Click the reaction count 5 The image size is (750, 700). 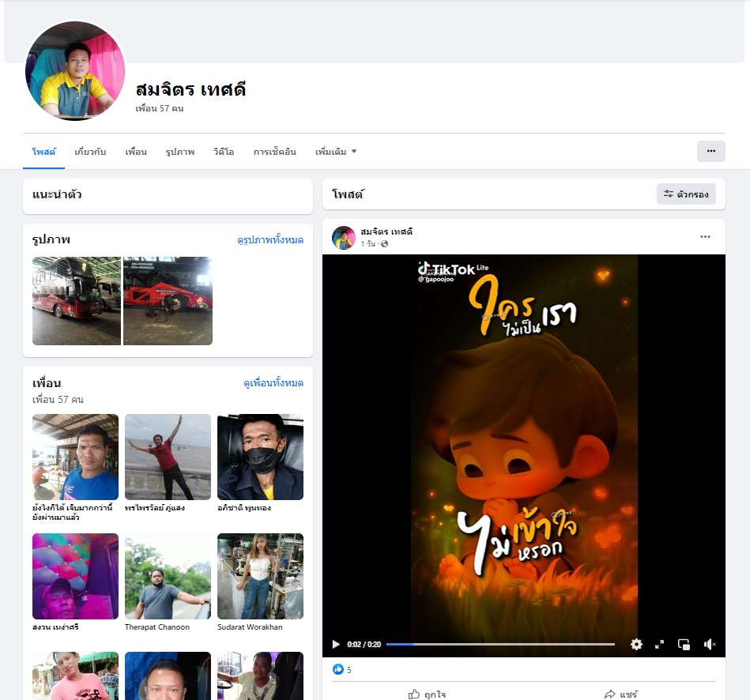pyautogui.click(x=349, y=670)
